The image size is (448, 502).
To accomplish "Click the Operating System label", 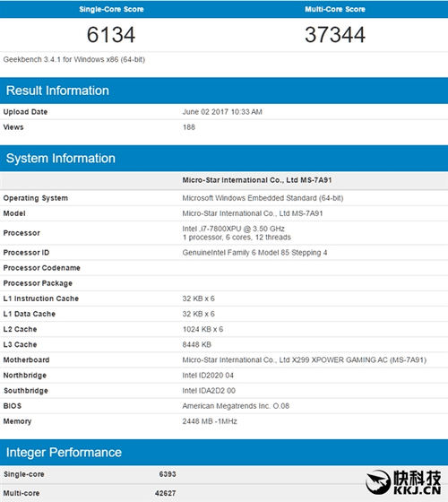I will tap(36, 198).
